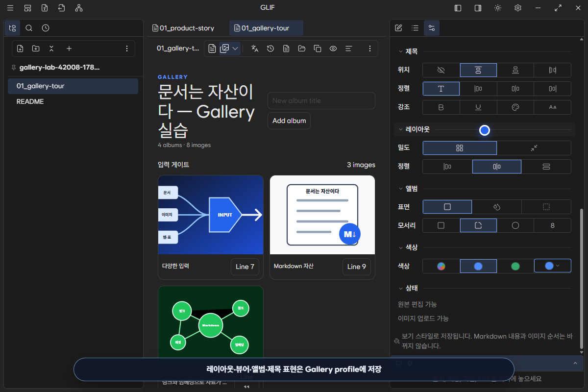Open the site hierarchy tree icon
Image resolution: width=588 pixels, height=392 pixels.
79,8
